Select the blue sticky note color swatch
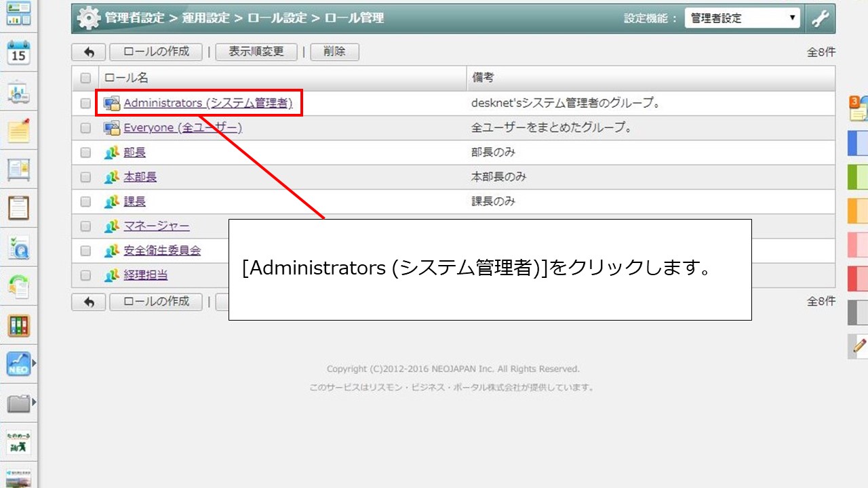Viewport: 868px width, 488px height. click(x=858, y=143)
